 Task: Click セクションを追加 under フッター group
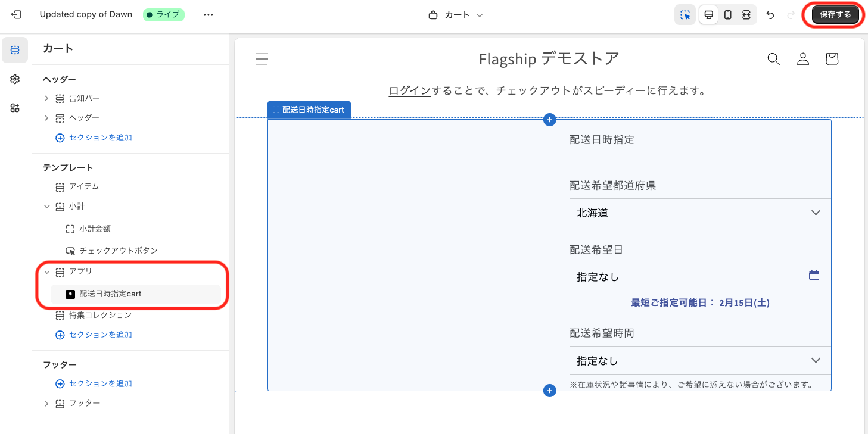pos(94,383)
